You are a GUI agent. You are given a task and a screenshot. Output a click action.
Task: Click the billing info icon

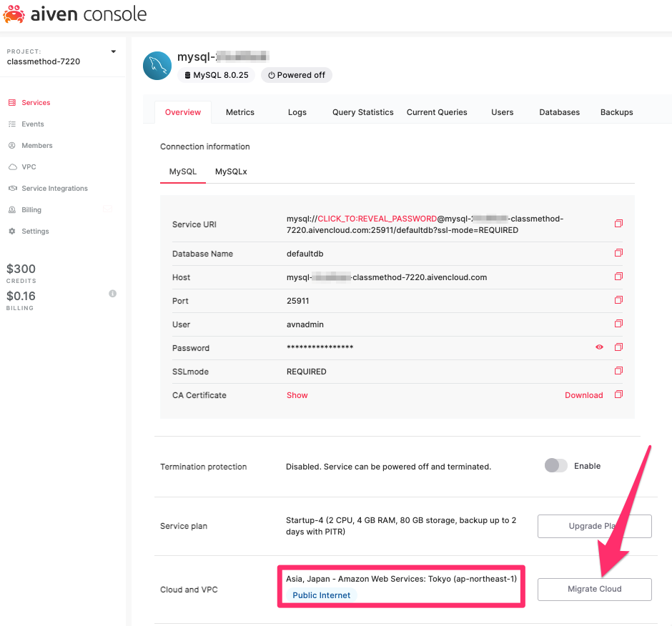(x=112, y=293)
